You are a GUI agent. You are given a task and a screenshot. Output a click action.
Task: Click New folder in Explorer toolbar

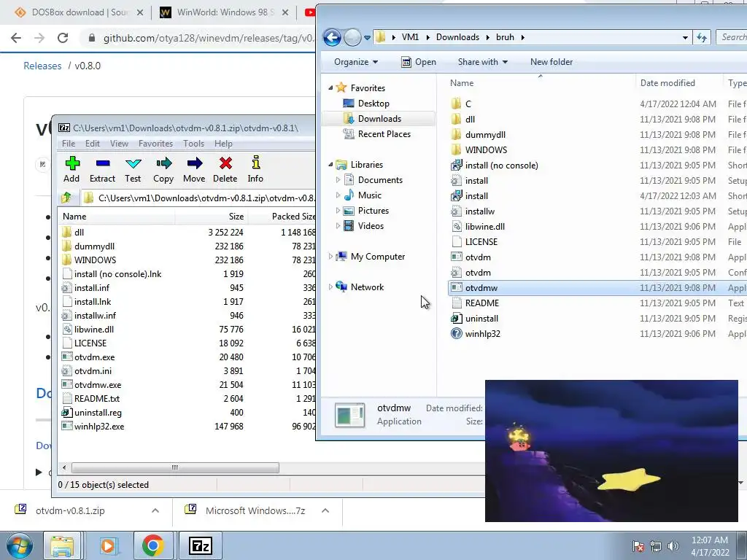(551, 62)
